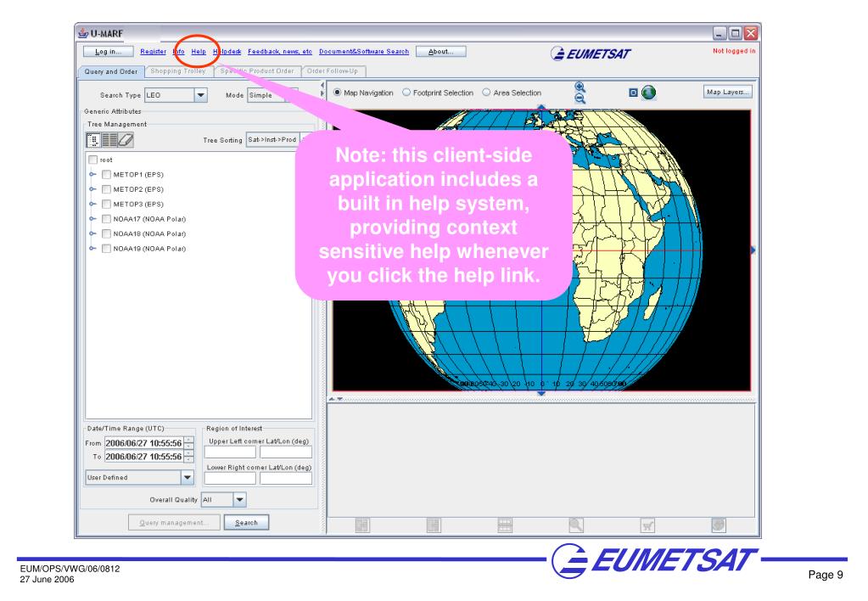Click the Not logged in status text
The height and width of the screenshot is (601, 868).
point(734,51)
